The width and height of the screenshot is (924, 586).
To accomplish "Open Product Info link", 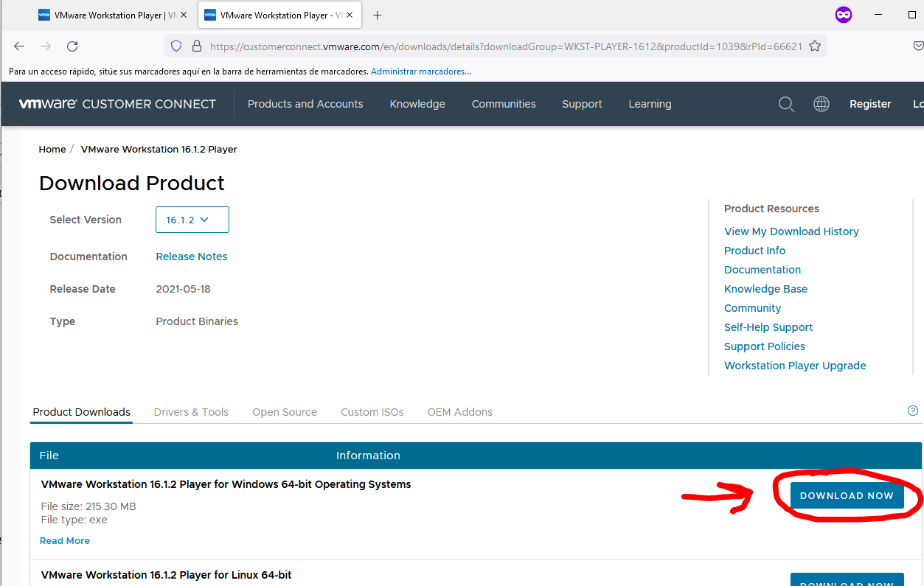I will click(x=754, y=251).
